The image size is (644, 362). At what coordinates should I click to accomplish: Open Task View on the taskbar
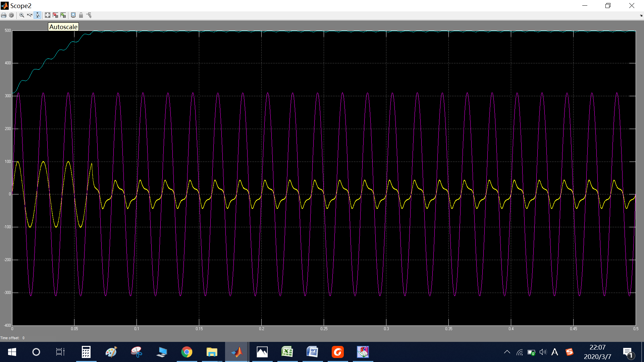coord(60,352)
